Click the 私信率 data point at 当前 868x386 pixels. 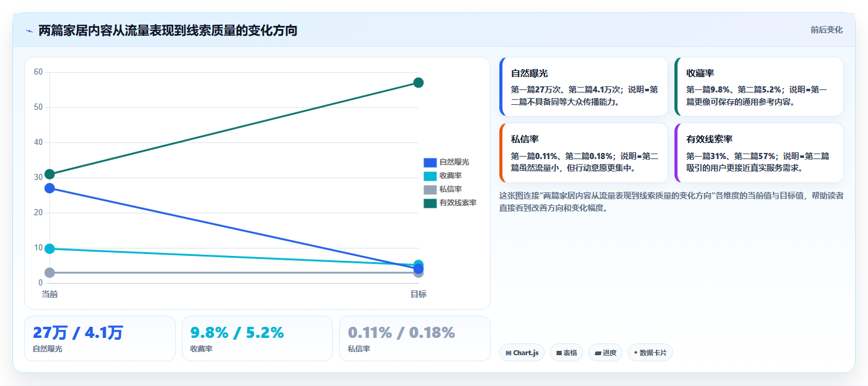[50, 273]
